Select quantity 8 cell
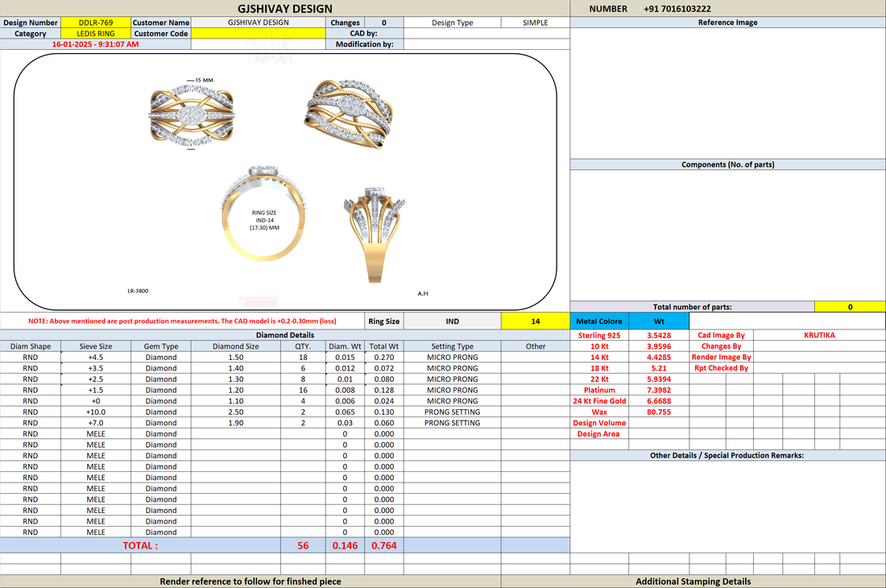The image size is (886, 588). tap(303, 379)
